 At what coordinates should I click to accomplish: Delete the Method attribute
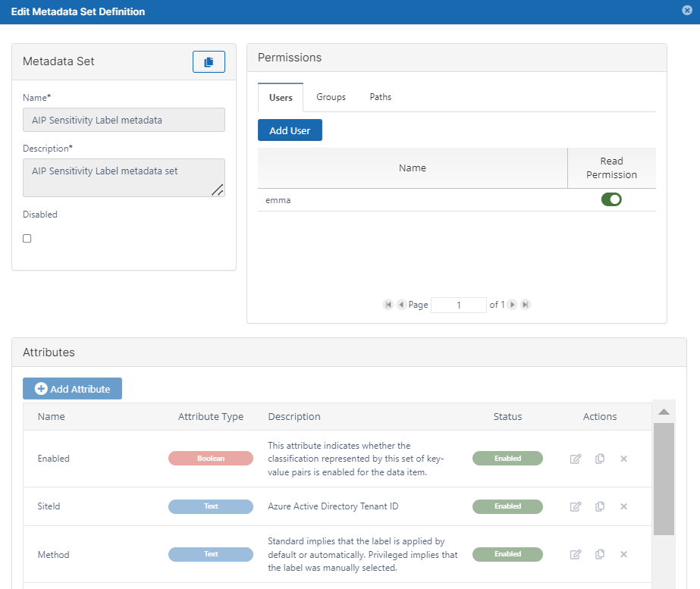pyautogui.click(x=624, y=554)
